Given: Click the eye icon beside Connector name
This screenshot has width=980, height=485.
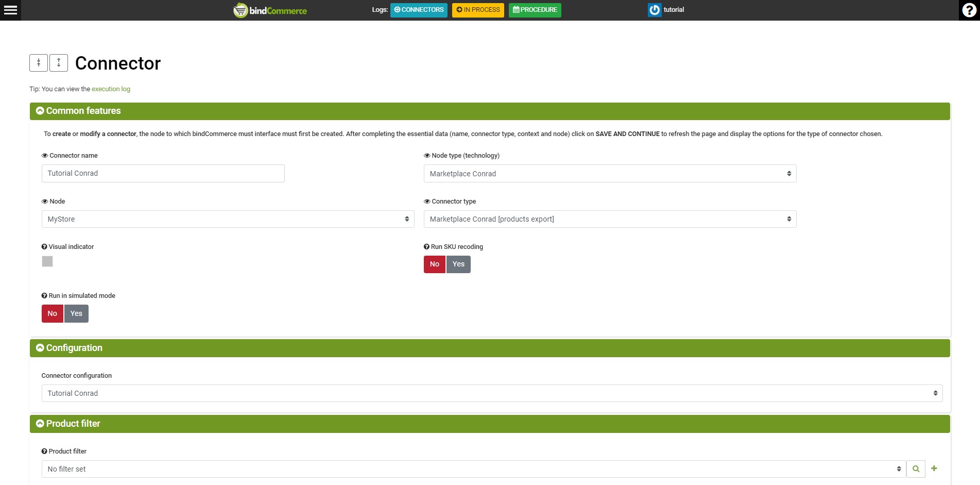Looking at the screenshot, I should click(45, 156).
